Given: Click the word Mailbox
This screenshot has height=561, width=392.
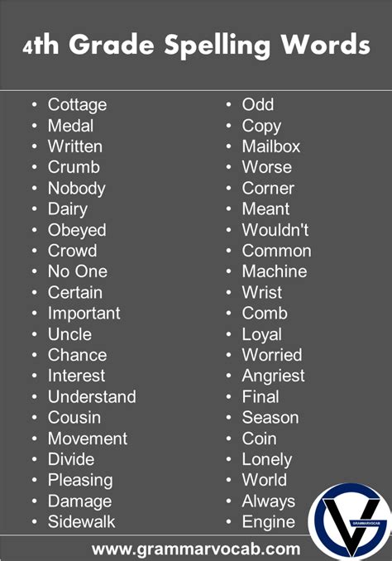Looking at the screenshot, I should pyautogui.click(x=271, y=146).
